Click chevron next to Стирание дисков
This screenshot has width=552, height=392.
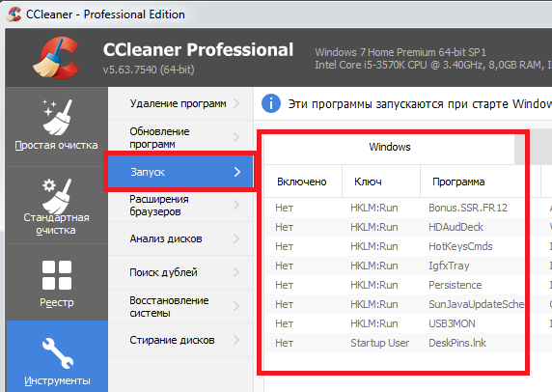click(237, 340)
